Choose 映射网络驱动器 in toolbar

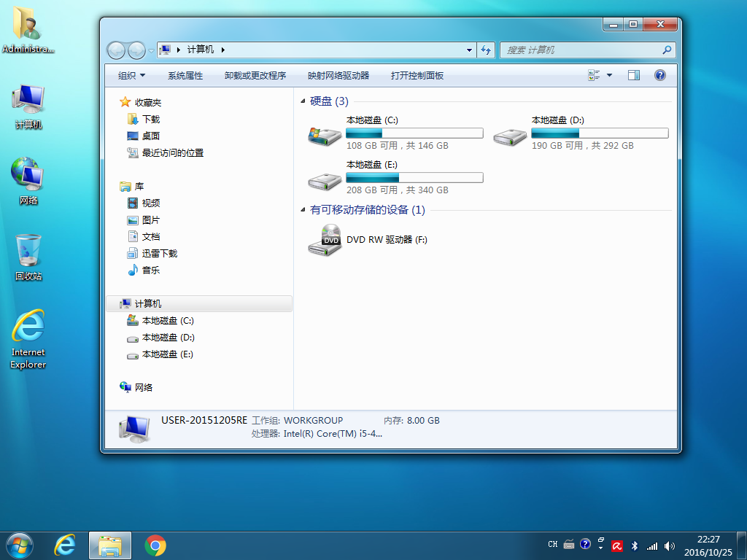coord(338,75)
